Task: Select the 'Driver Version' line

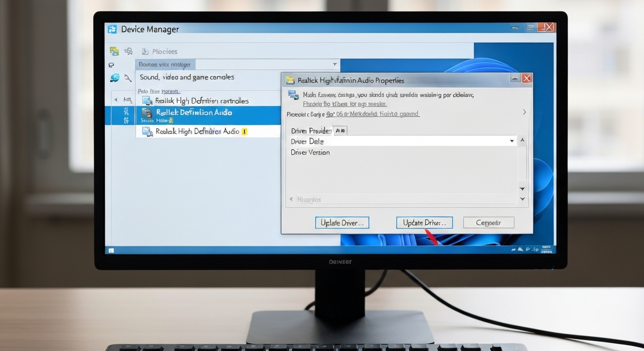Action: tap(310, 152)
